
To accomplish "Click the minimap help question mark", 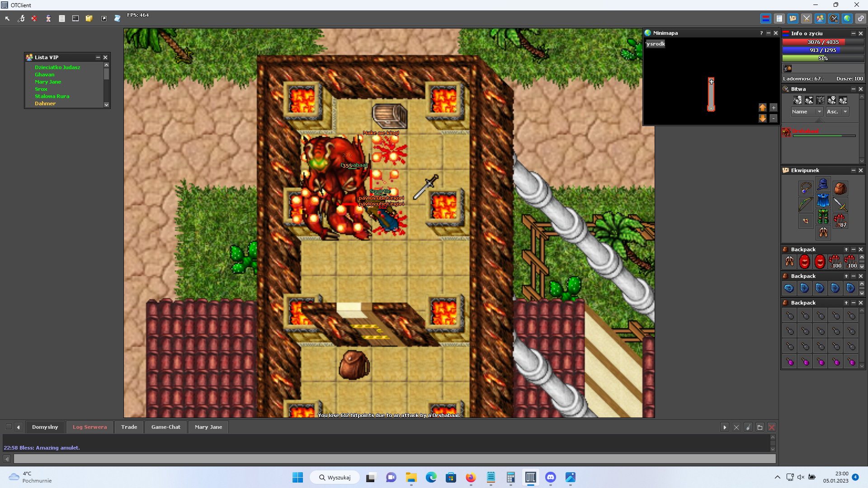I will click(761, 33).
